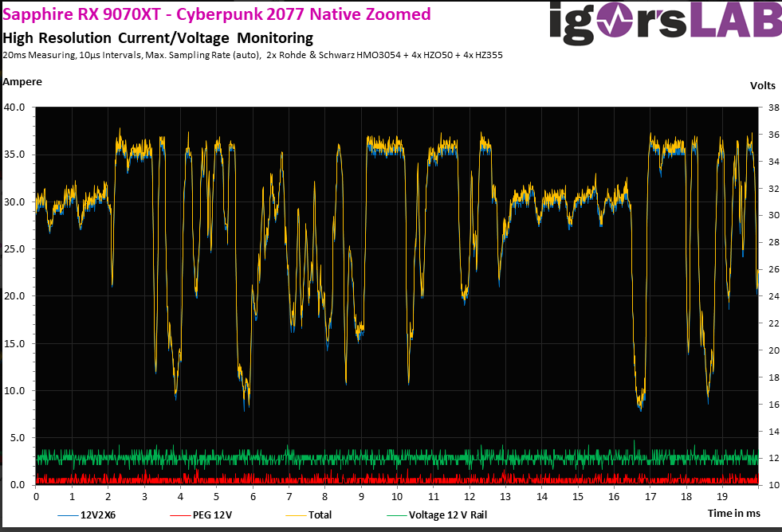Image resolution: width=782 pixels, height=532 pixels.
Task: Select the 12V2X6 legend entry
Action: coord(87,515)
